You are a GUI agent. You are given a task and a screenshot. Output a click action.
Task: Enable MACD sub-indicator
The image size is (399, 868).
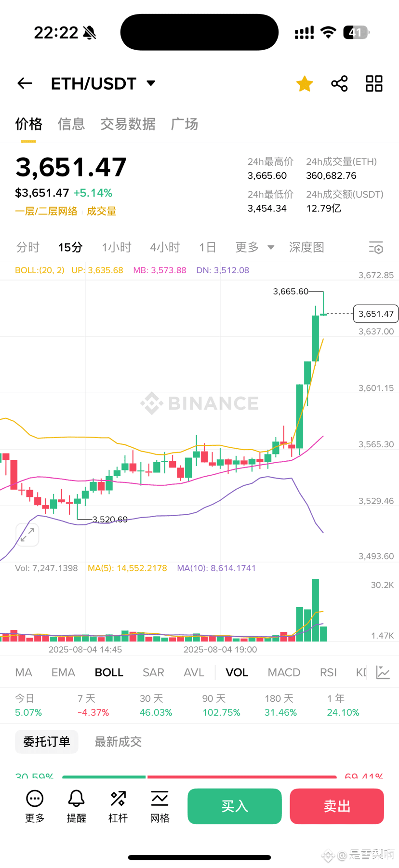(x=284, y=672)
